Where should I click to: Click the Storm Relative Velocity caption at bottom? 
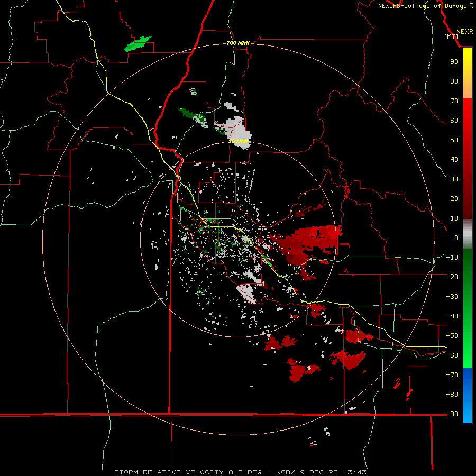240,472
